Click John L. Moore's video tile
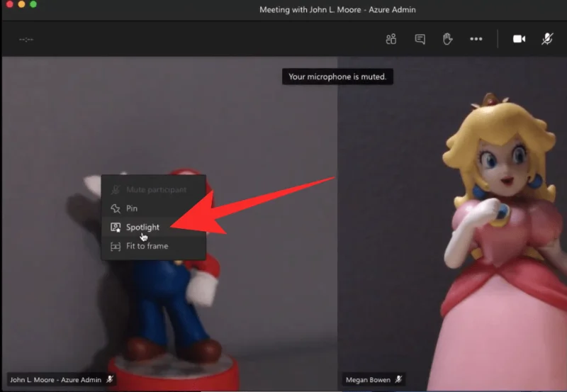Viewport: 567px width, 392px height. pos(169,223)
